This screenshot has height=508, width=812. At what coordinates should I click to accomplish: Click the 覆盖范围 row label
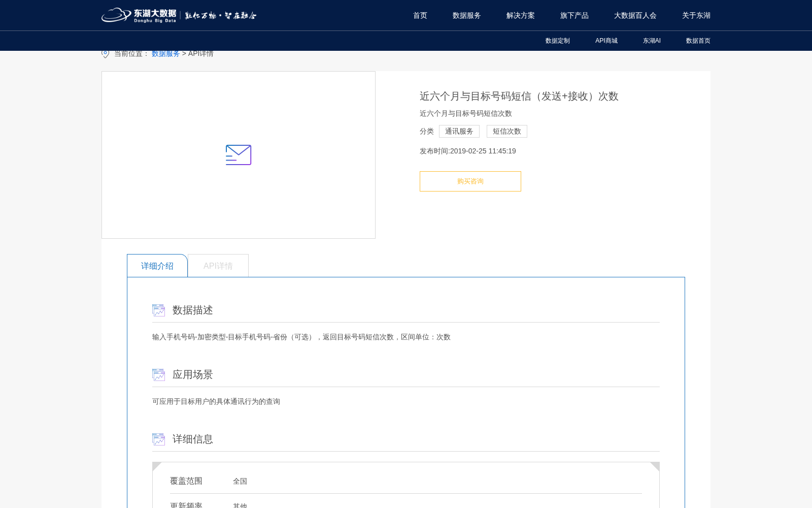click(186, 481)
